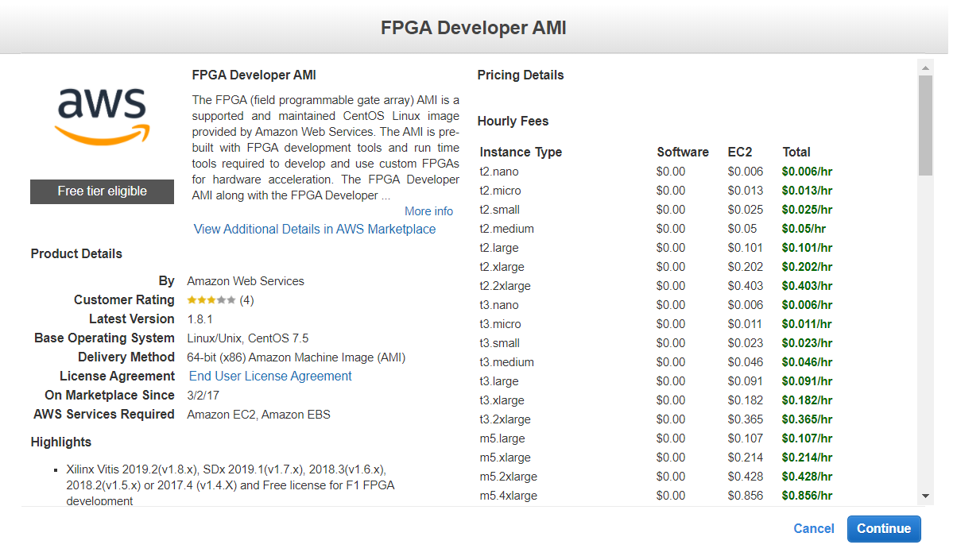Click the t3.xlarge instance type
The width and height of the screenshot is (957, 560).
point(502,400)
